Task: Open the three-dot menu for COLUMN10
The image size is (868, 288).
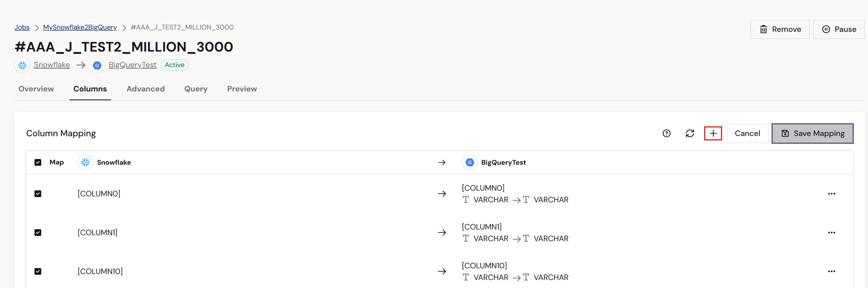Action: pyautogui.click(x=831, y=271)
